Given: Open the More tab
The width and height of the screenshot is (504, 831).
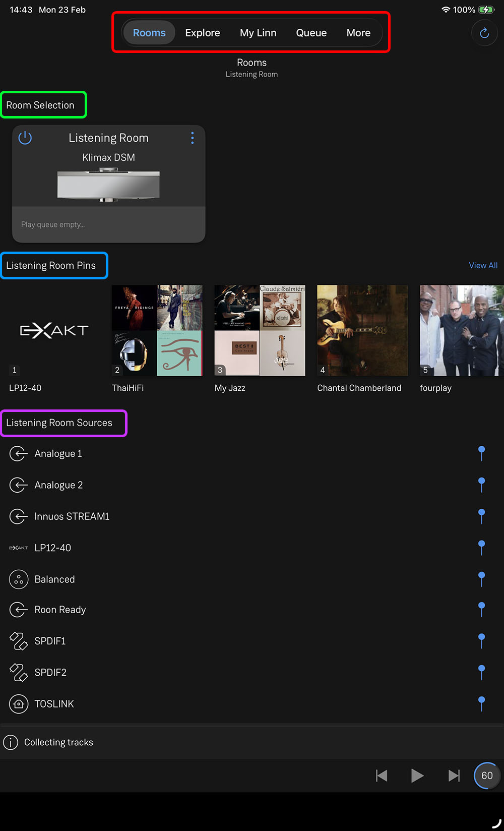Looking at the screenshot, I should point(358,33).
